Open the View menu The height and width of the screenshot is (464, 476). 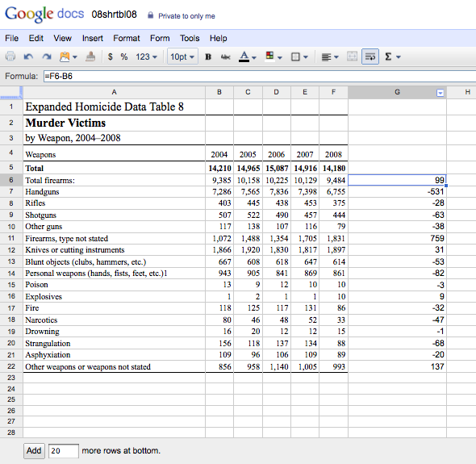pyautogui.click(x=63, y=38)
